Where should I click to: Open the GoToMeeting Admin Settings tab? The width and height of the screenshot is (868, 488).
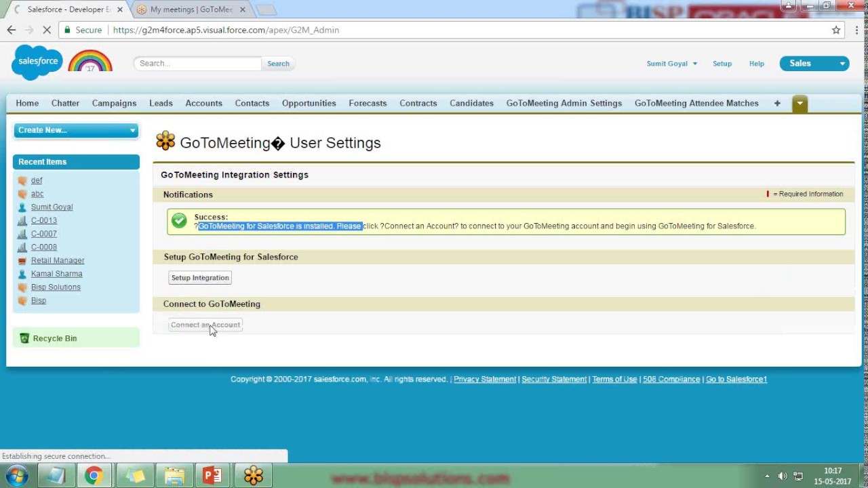click(564, 103)
